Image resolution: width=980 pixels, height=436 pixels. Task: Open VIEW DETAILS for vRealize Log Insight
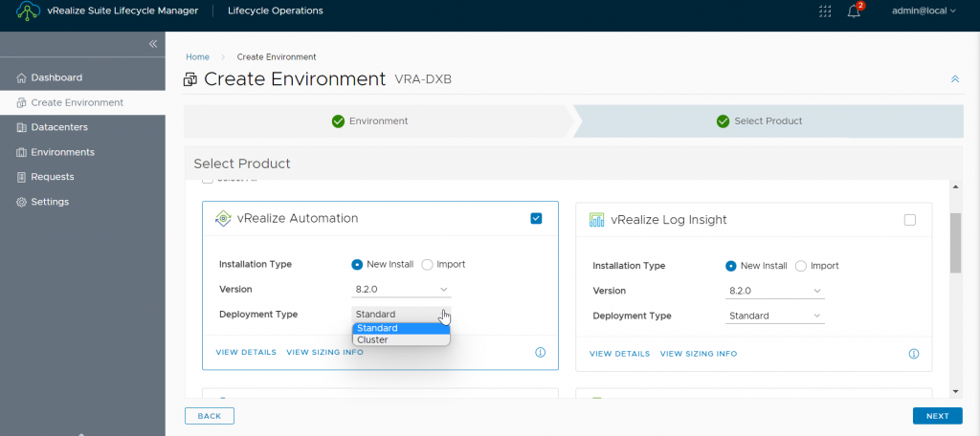point(619,354)
